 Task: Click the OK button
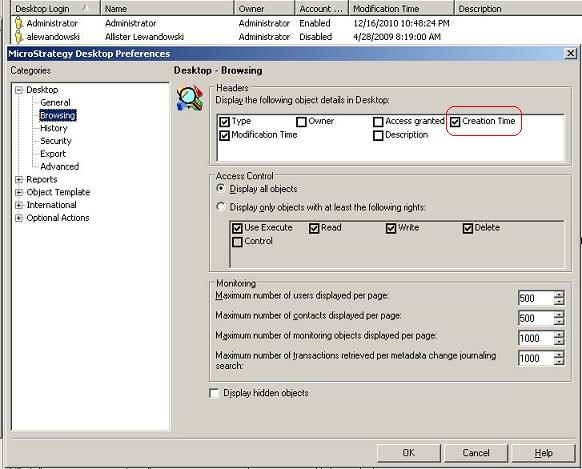[409, 453]
